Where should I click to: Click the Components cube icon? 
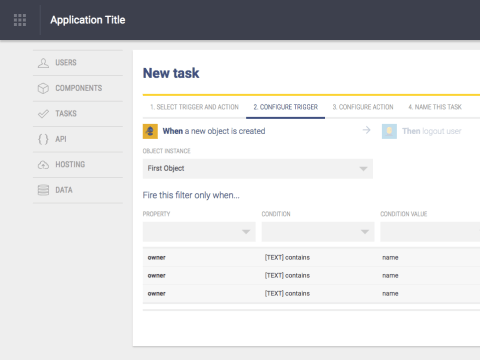43,88
